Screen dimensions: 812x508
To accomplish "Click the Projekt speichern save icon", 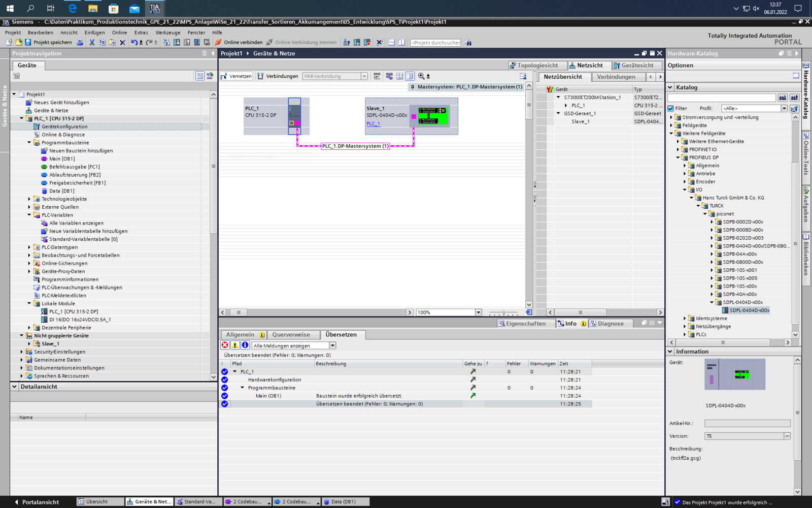I will click(28, 42).
